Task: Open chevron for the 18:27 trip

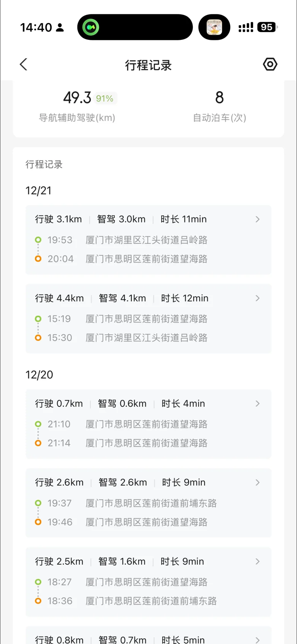Action: click(x=257, y=561)
